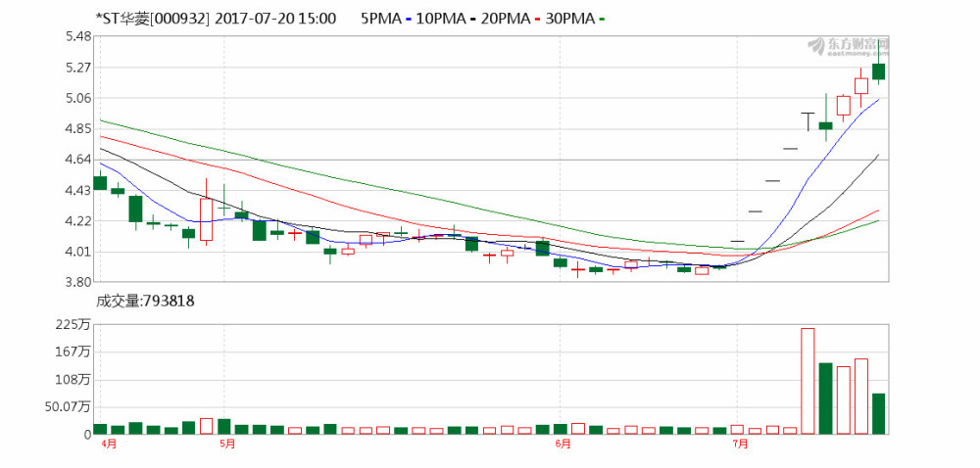Select the 5PMA legend label
This screenshot has height=468, width=980.
[x=380, y=19]
